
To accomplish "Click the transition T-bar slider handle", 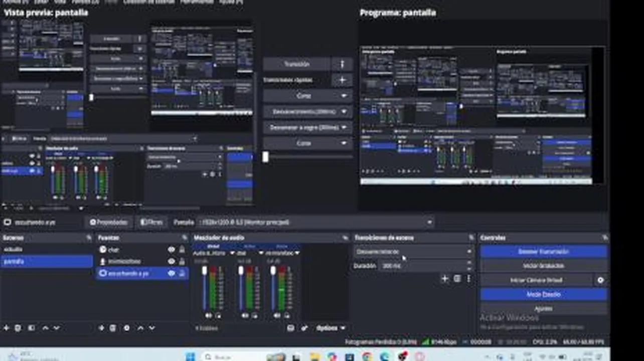I will pos(265,157).
